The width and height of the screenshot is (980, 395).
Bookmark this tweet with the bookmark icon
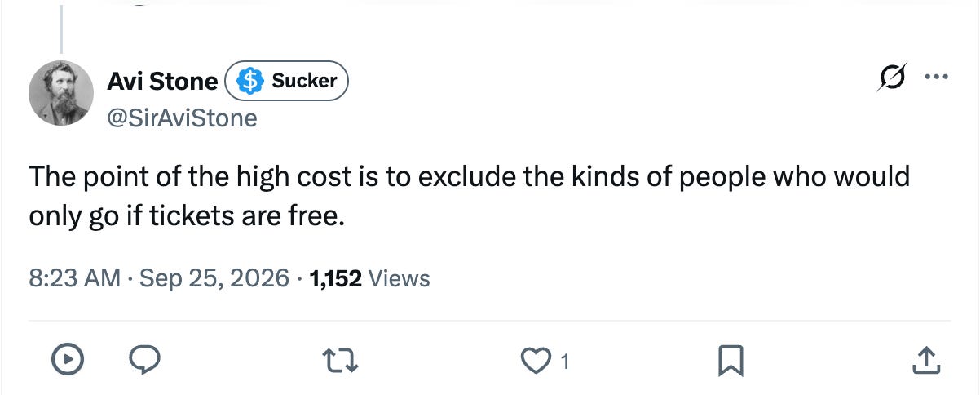tap(729, 358)
